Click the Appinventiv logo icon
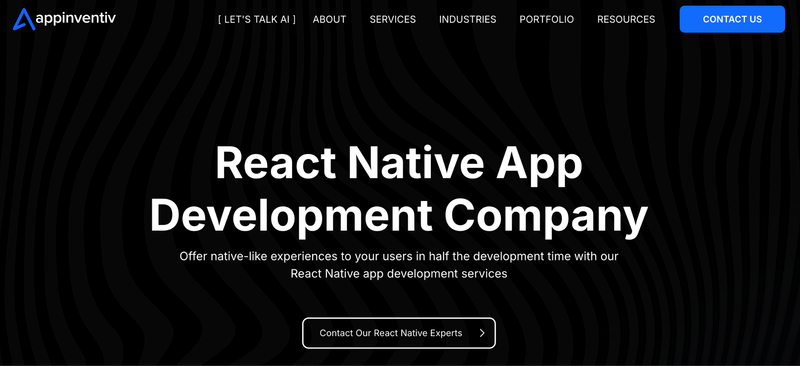This screenshot has height=366, width=800. point(24,19)
